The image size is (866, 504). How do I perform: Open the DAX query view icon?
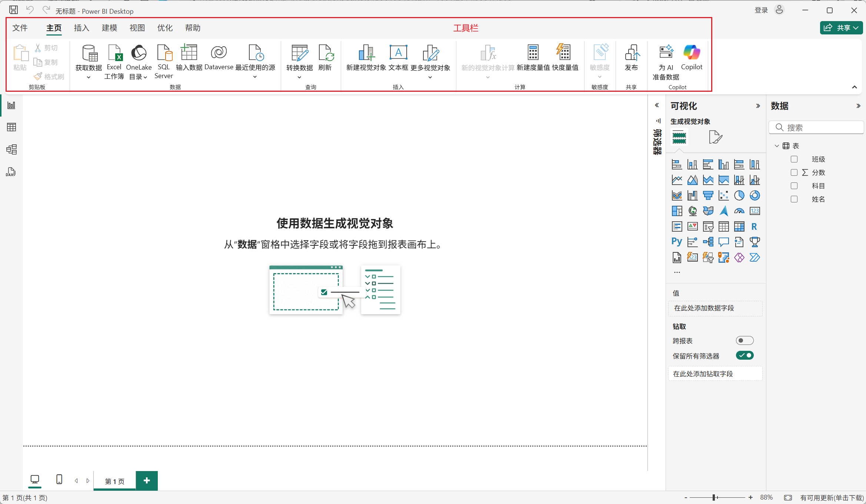[x=11, y=172]
